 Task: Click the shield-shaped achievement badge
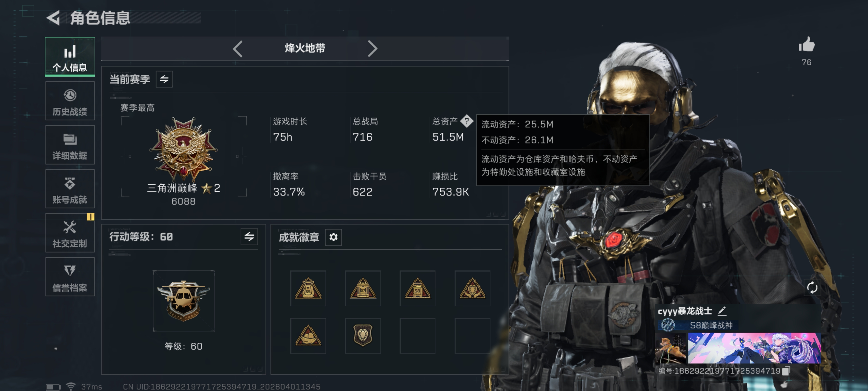click(x=363, y=336)
